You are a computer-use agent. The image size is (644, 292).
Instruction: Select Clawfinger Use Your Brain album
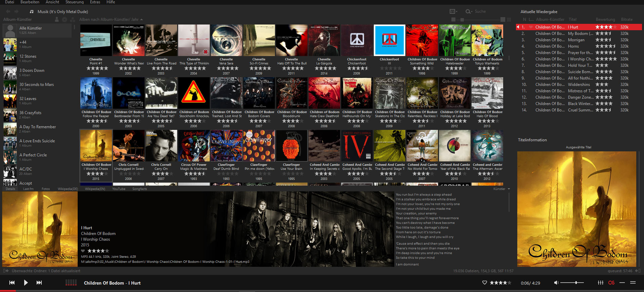(x=291, y=146)
